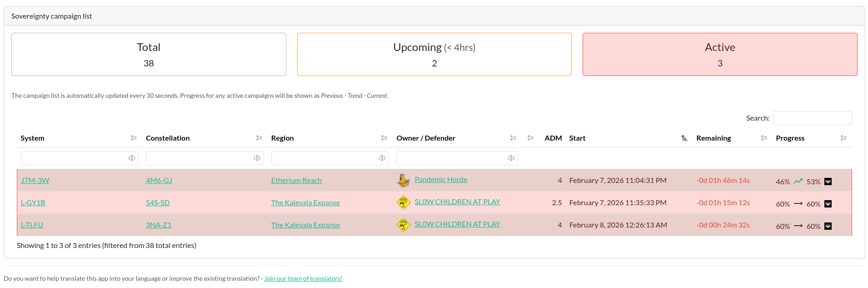Image resolution: width=868 pixels, height=288 pixels.
Task: Click the Sovereignty campaign list panel title
Action: [x=51, y=16]
